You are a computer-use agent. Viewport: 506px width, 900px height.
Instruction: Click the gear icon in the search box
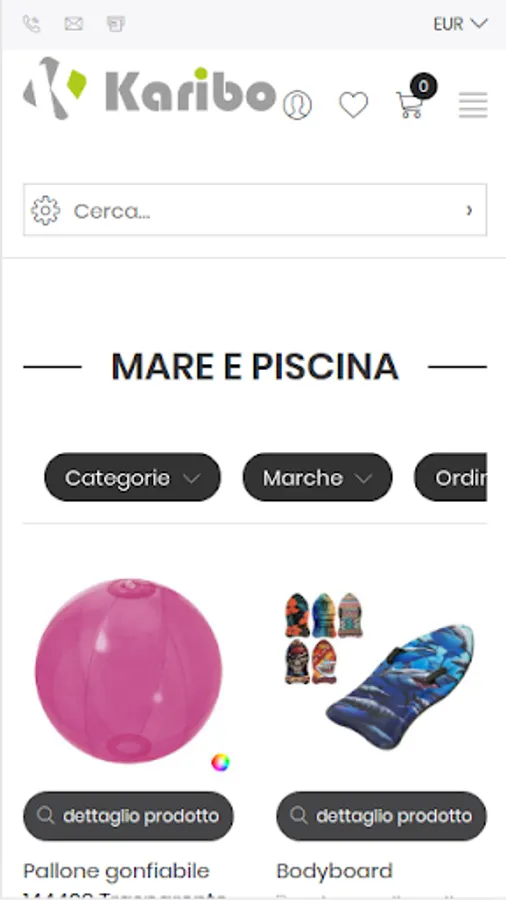point(45,211)
